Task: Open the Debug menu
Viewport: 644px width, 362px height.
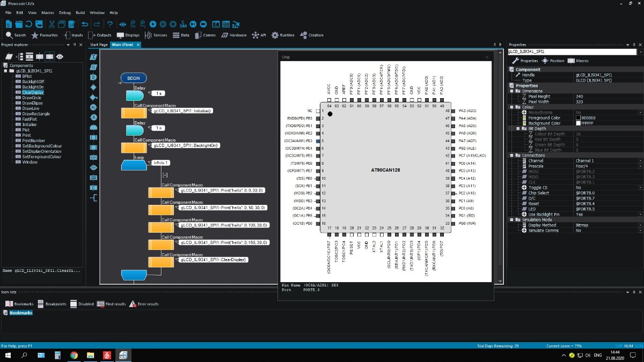Action: tap(64, 12)
